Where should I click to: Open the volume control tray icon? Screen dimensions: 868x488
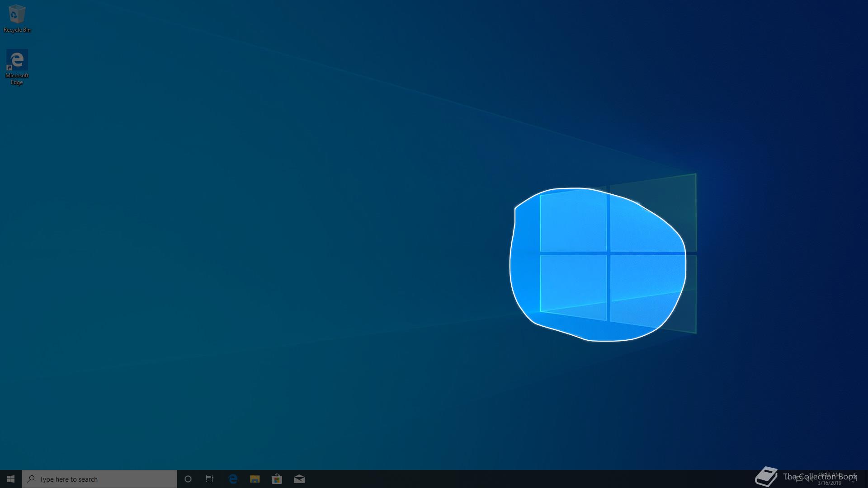point(810,479)
